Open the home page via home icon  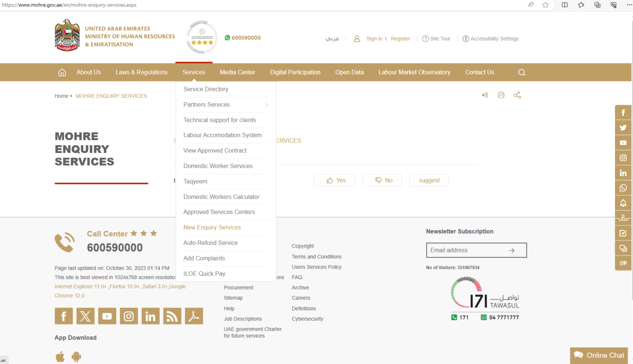click(62, 72)
